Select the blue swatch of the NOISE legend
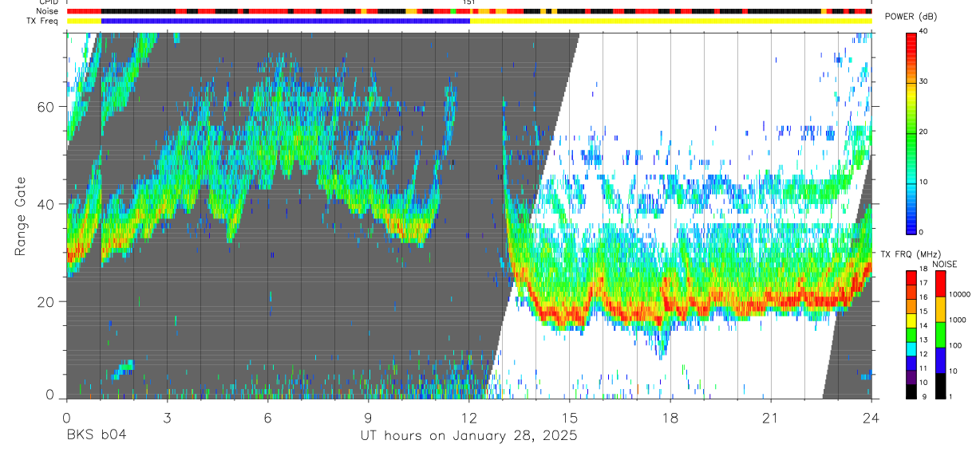Viewport: 980px width, 452px height. [x=940, y=360]
